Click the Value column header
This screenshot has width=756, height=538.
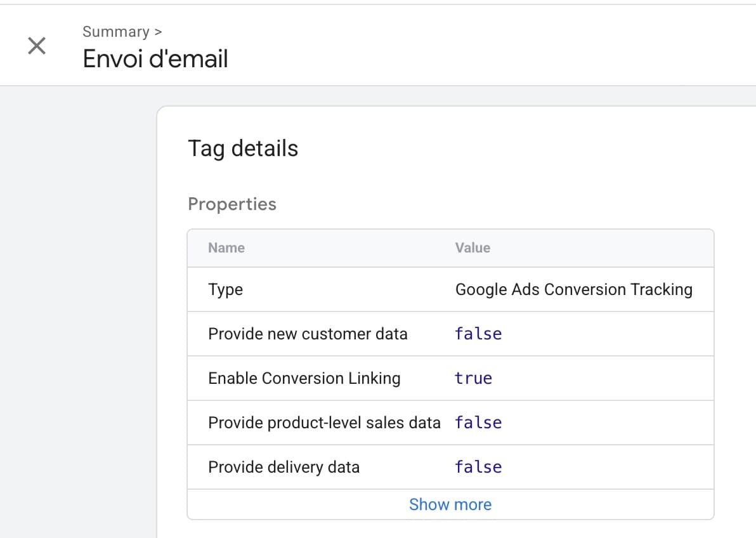472,247
